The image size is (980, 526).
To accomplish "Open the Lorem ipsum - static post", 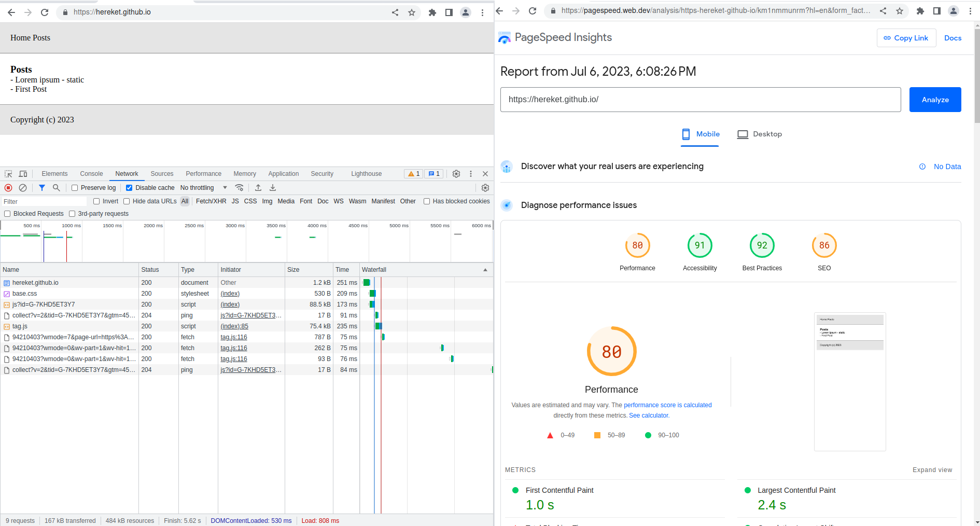I will [49, 80].
